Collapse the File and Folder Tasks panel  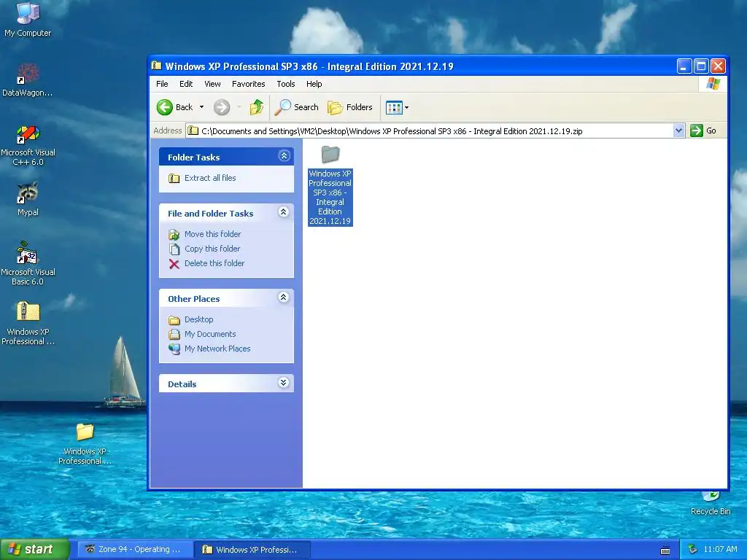284,212
